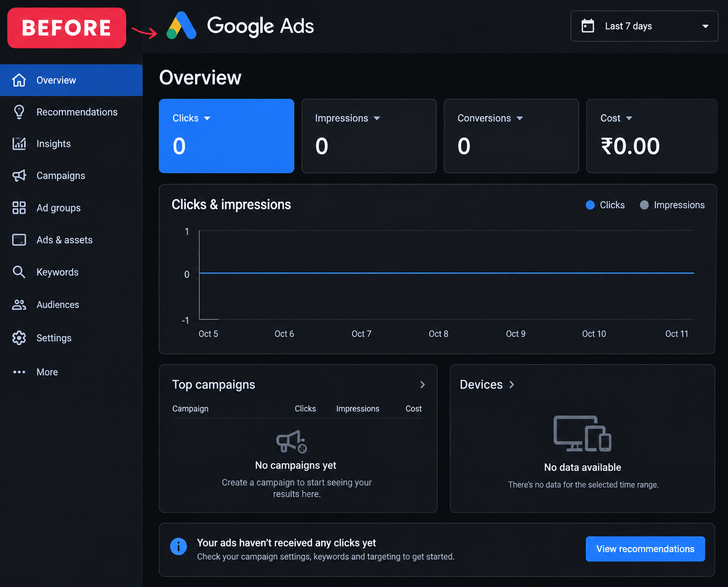Click the Ad groups grid icon

pos(19,208)
